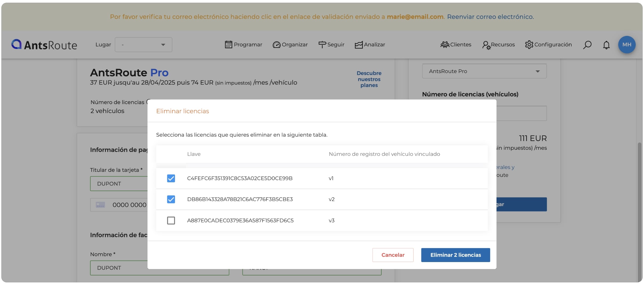Click the marie@email.com address
This screenshot has height=284, width=644.
(x=415, y=17)
